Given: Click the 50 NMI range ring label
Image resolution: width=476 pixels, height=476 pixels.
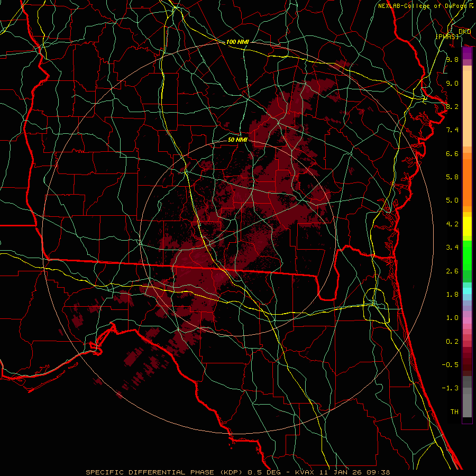Looking at the screenshot, I should coord(237,140).
